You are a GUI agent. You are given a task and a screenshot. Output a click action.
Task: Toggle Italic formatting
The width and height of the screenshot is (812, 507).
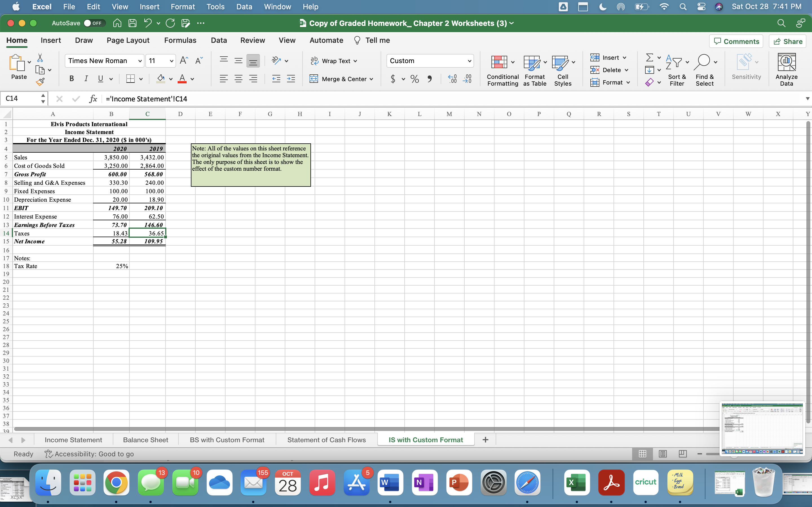click(x=86, y=79)
